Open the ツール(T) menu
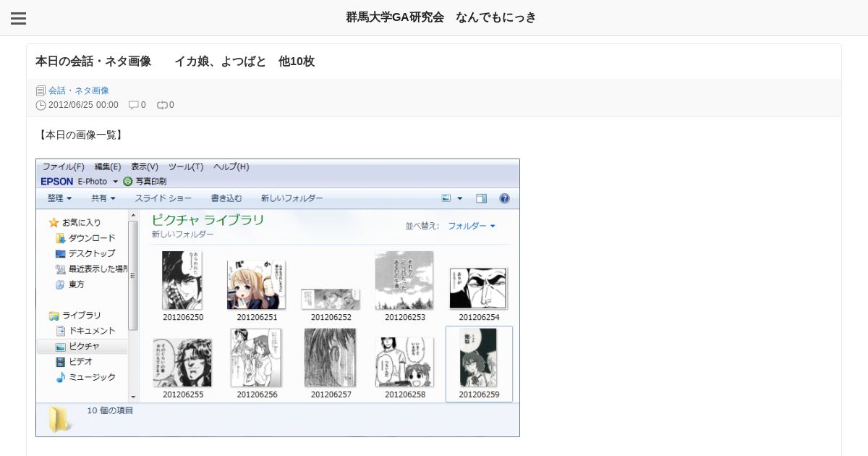 (x=186, y=166)
